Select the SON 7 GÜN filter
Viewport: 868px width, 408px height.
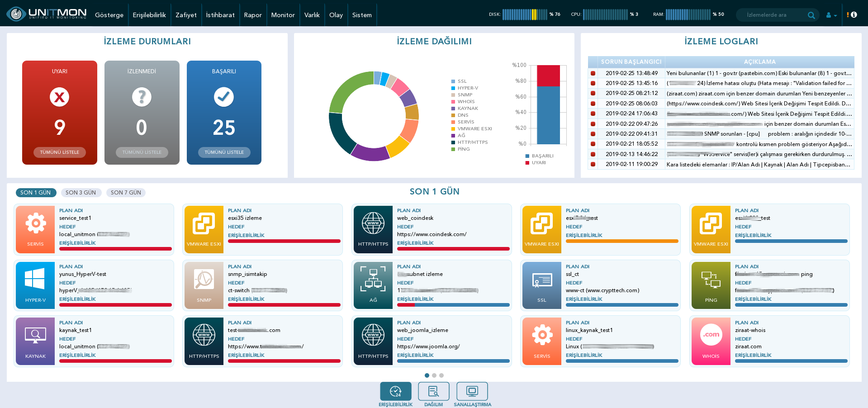pyautogui.click(x=126, y=193)
